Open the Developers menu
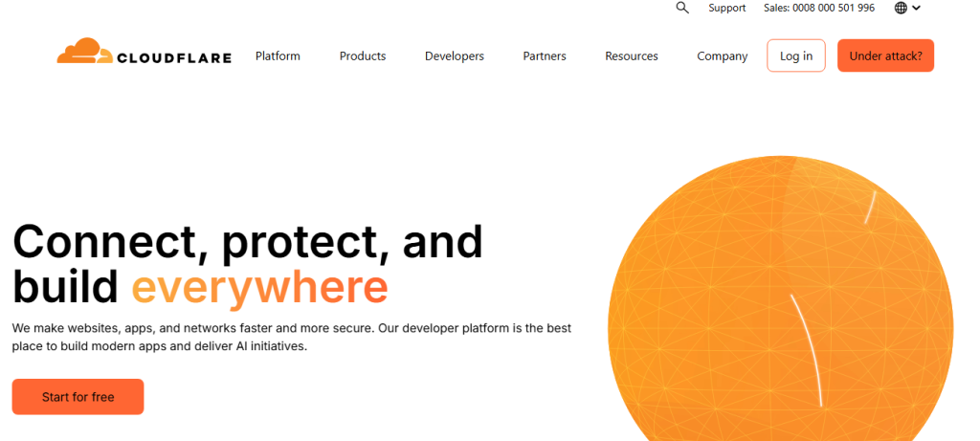 pos(455,56)
